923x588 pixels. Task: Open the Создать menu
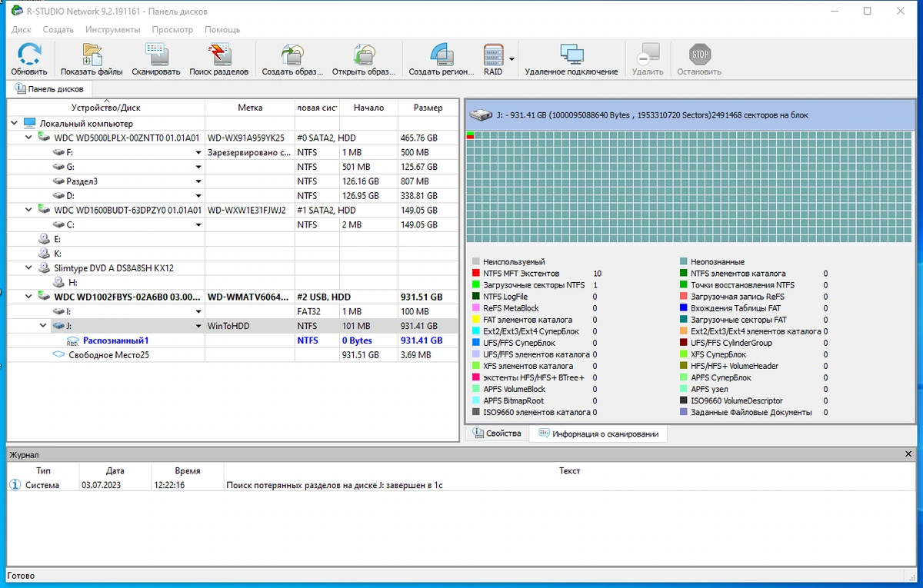click(58, 29)
